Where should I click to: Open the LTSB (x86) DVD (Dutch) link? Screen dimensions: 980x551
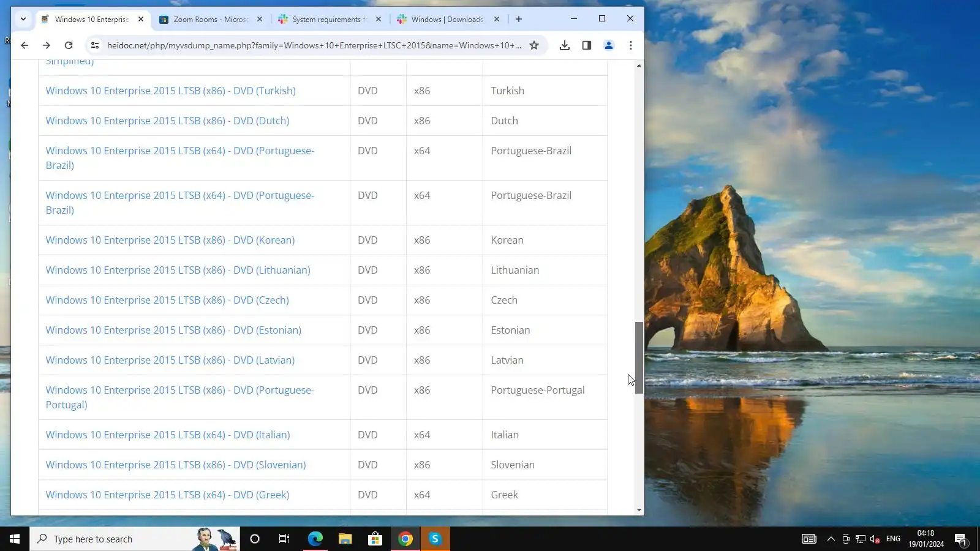pos(168,121)
